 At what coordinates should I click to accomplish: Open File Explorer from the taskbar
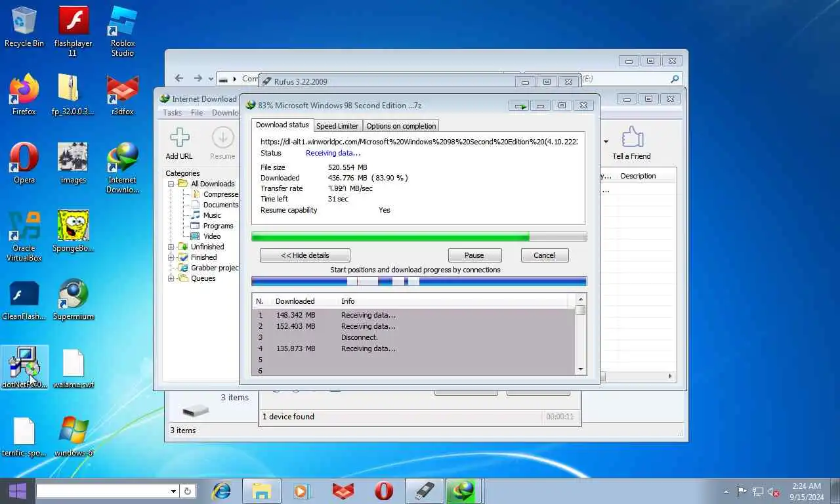(x=261, y=491)
